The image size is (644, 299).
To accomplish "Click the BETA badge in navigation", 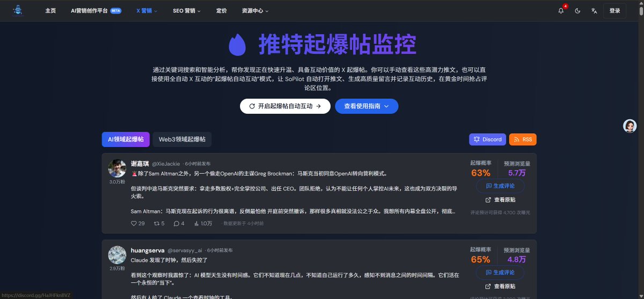I will pos(116,11).
